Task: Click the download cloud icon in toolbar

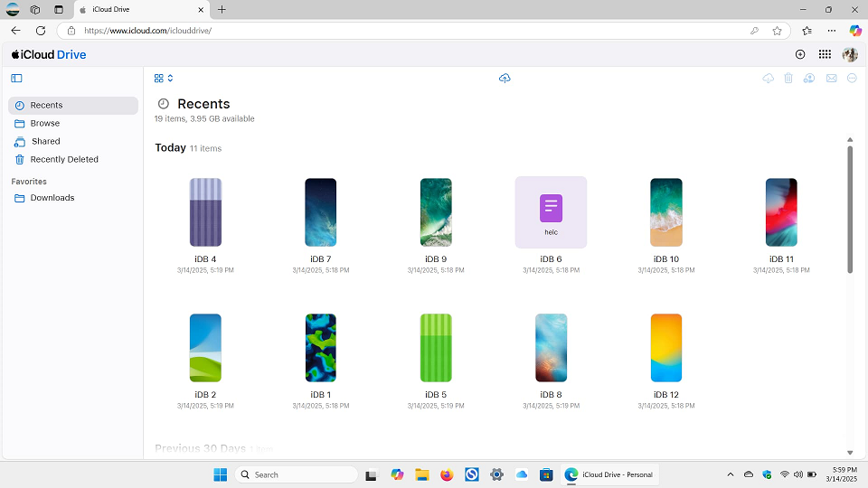Action: [768, 79]
